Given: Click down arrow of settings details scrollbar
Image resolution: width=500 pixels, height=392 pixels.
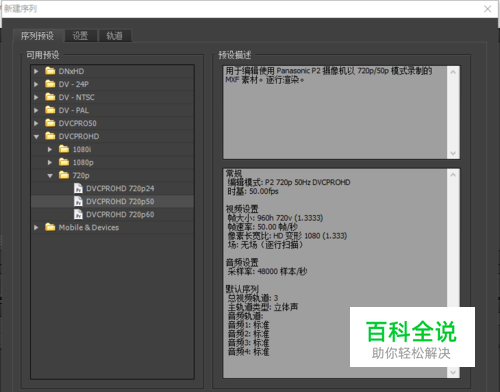Looking at the screenshot, I should 453,372.
